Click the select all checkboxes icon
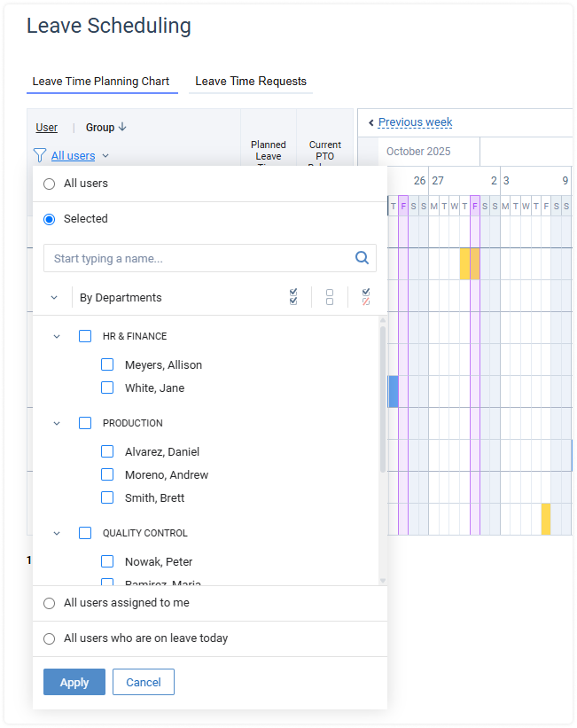 pyautogui.click(x=293, y=297)
